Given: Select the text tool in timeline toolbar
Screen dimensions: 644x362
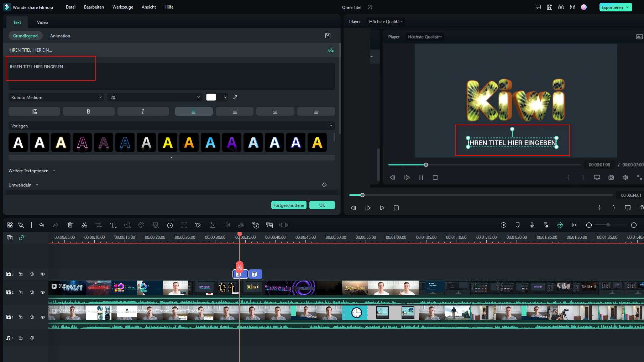Looking at the screenshot, I should coord(113,225).
